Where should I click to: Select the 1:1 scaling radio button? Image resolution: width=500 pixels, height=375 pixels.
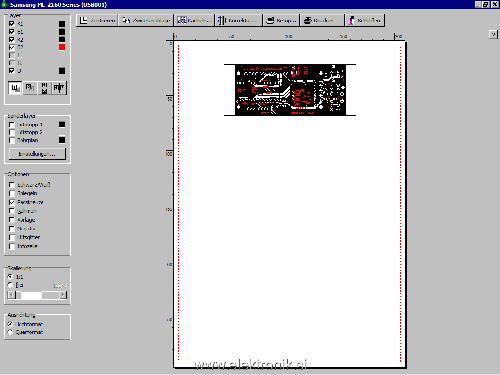(11, 277)
